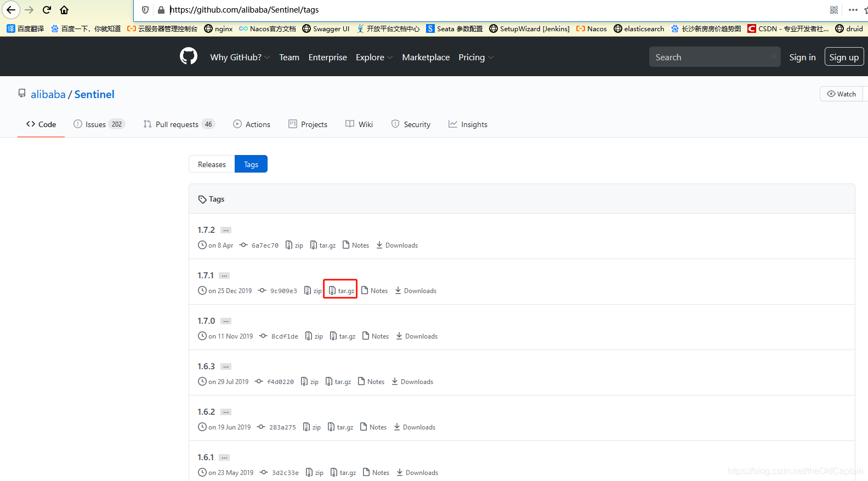Select the Pull requests tab
Screen dimensions: 868x481
pos(179,124)
